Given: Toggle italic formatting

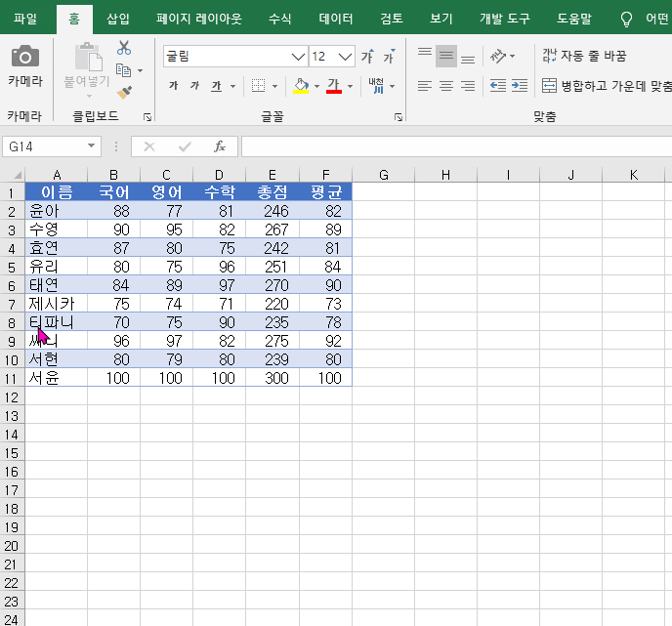Looking at the screenshot, I should pyautogui.click(x=195, y=86).
